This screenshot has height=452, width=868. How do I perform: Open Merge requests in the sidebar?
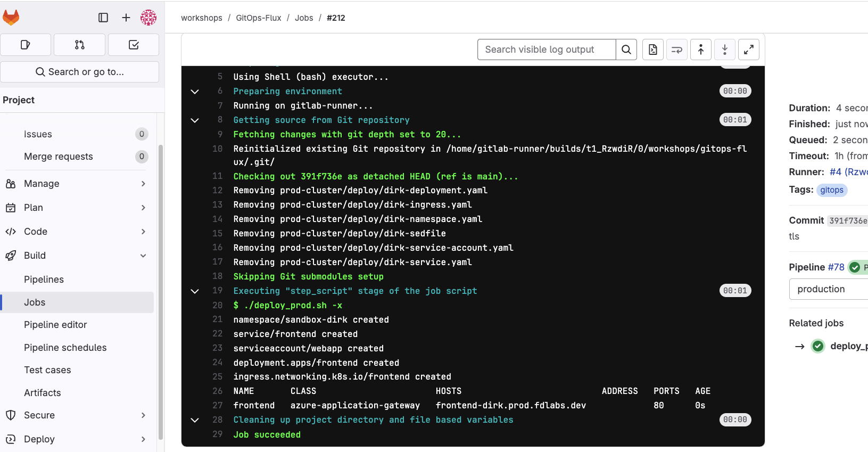pos(77,157)
